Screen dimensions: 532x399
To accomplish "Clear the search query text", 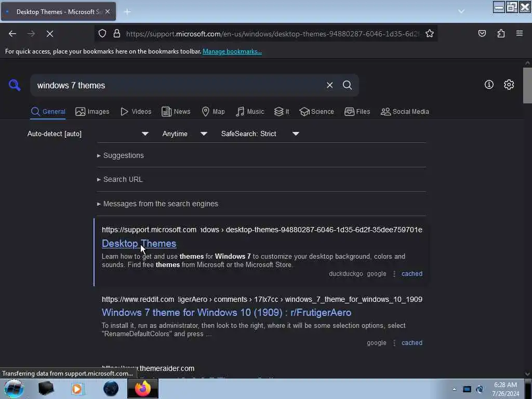I will coord(329,85).
